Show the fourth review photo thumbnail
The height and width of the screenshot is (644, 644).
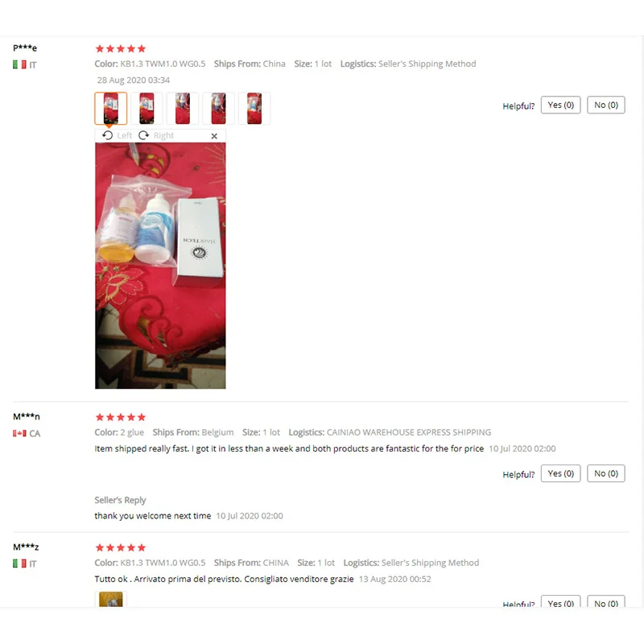point(218,109)
